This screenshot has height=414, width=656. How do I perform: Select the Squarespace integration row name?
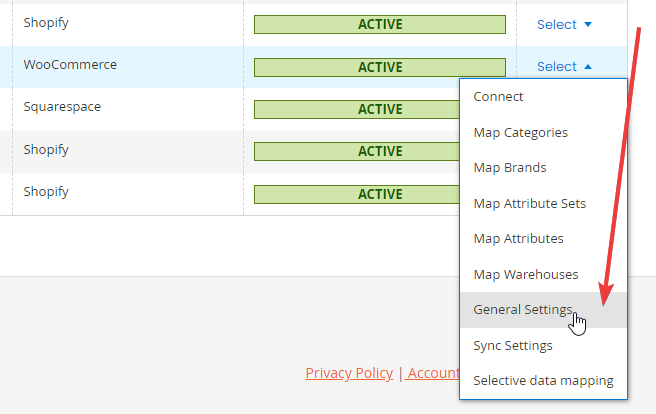[62, 107]
